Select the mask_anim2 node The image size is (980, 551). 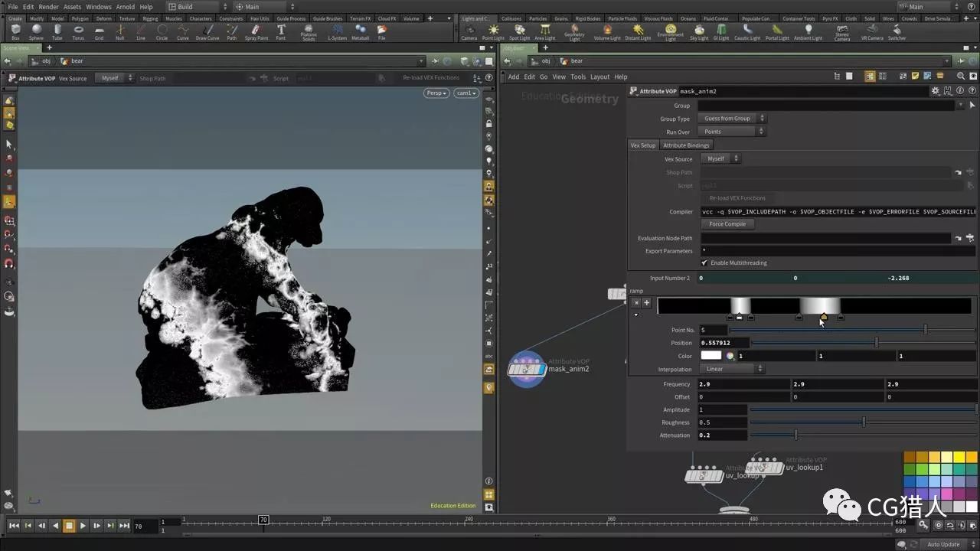(x=527, y=369)
